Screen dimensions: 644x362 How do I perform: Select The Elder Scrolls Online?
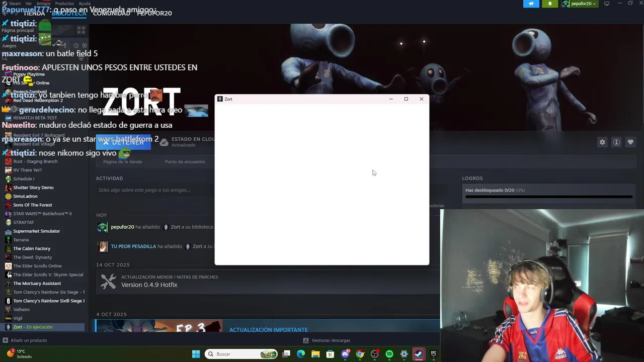tap(37, 266)
